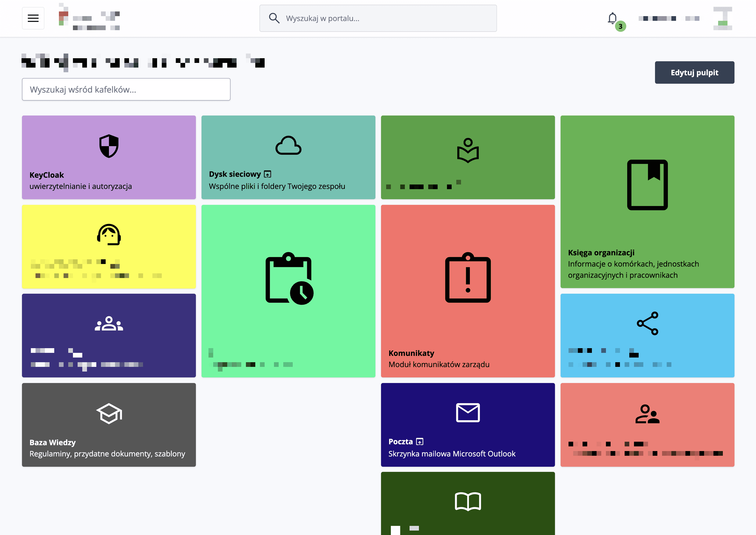
Task: Click the headset support agent icon
Action: click(109, 235)
